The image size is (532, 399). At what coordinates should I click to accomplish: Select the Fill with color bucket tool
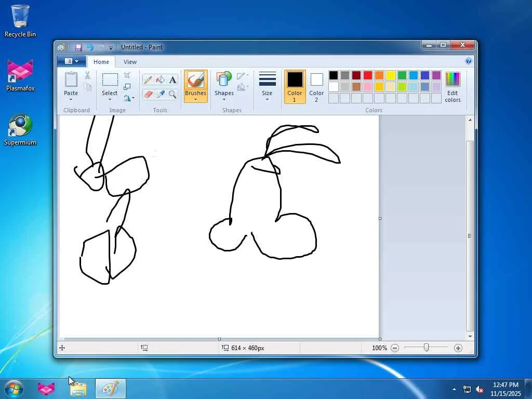click(x=160, y=79)
